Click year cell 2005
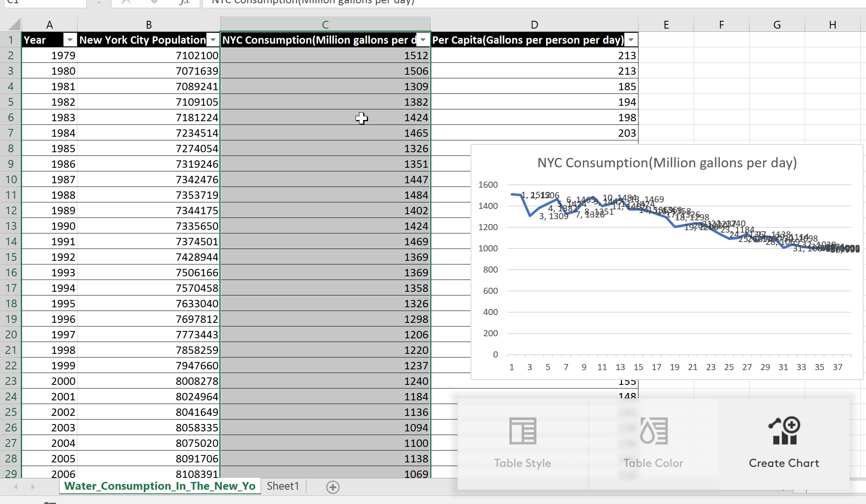The height and width of the screenshot is (504, 866). [49, 459]
